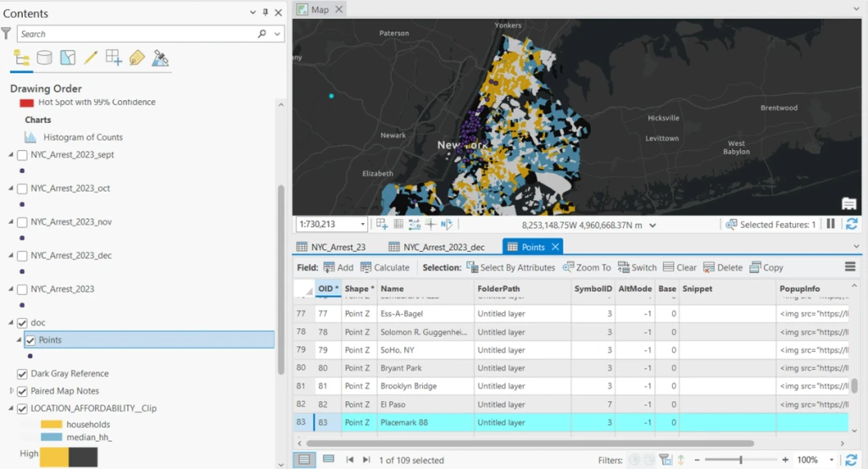Screen dimensions: 868x469
Task: Click the List By Editing pencil icon
Action: (91, 58)
